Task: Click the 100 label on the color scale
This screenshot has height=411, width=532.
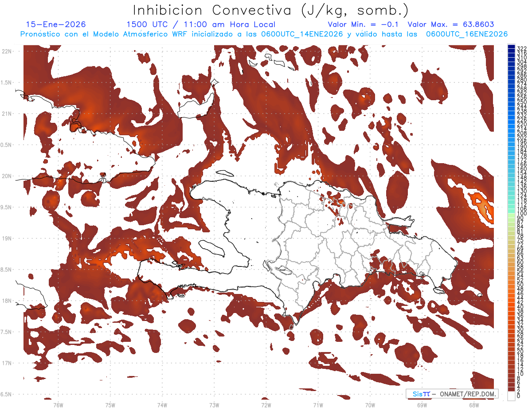Action: click(522, 214)
